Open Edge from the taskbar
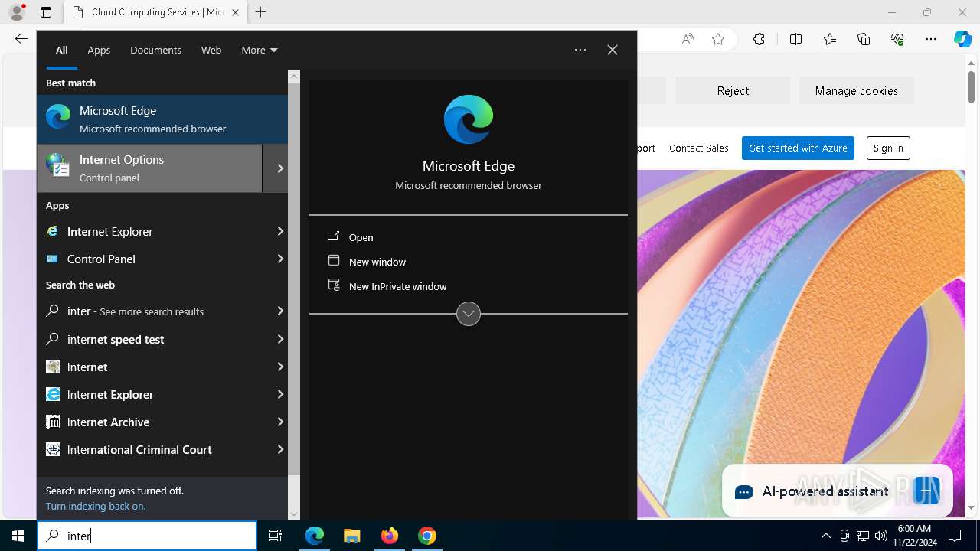 pyautogui.click(x=315, y=536)
